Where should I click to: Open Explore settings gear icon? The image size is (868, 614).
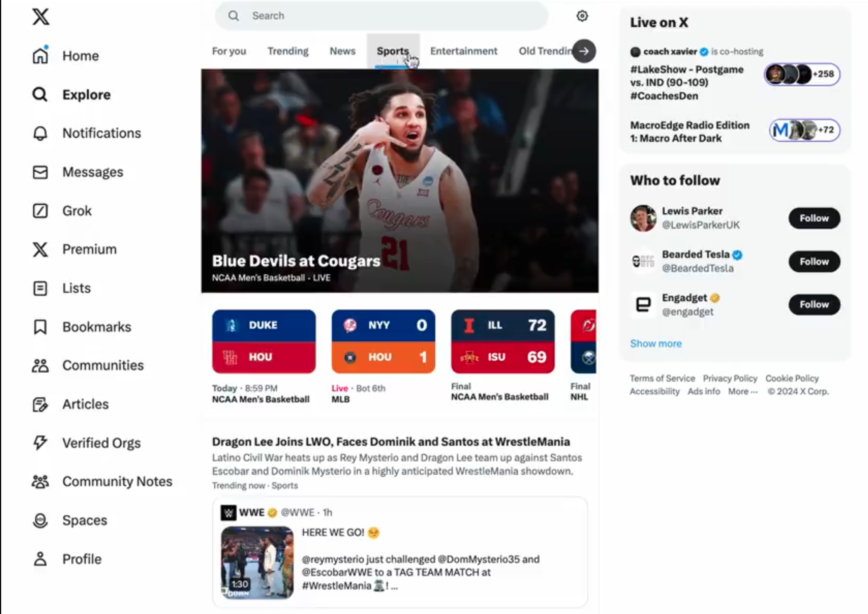point(582,16)
